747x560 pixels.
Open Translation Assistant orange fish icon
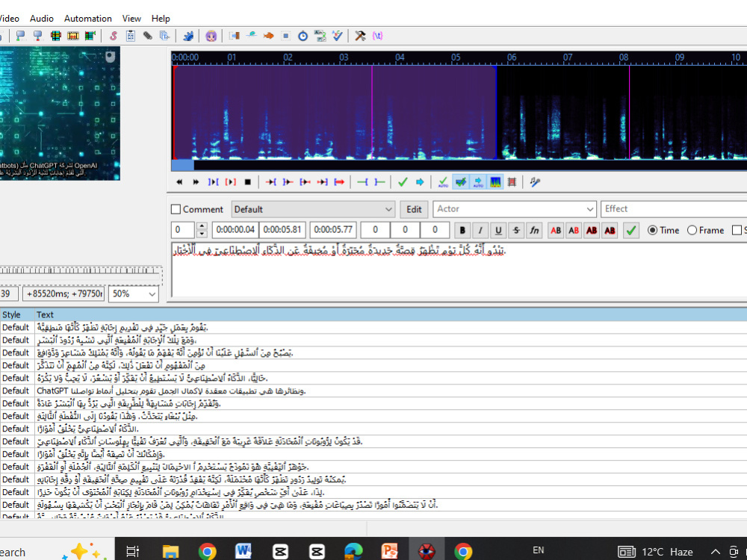269,36
